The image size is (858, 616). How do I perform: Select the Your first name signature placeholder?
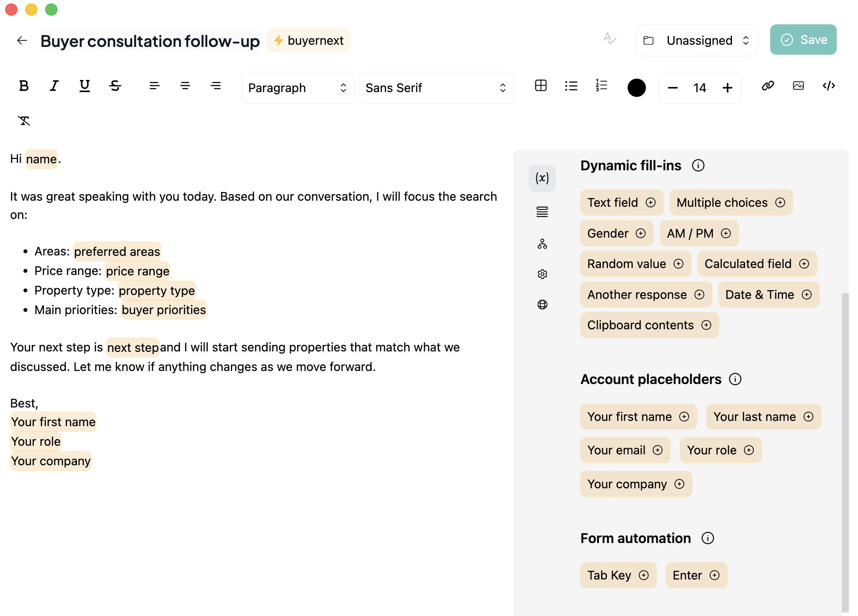[x=53, y=422]
